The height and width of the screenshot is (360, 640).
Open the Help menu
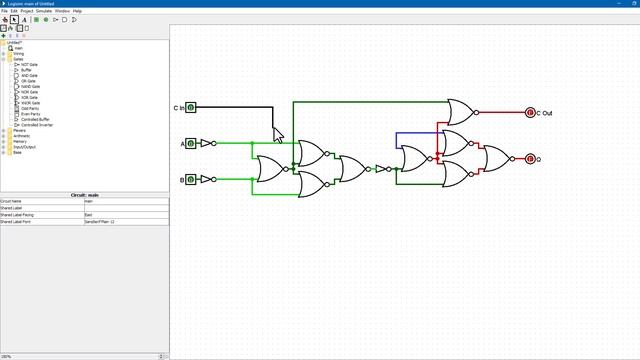77,11
